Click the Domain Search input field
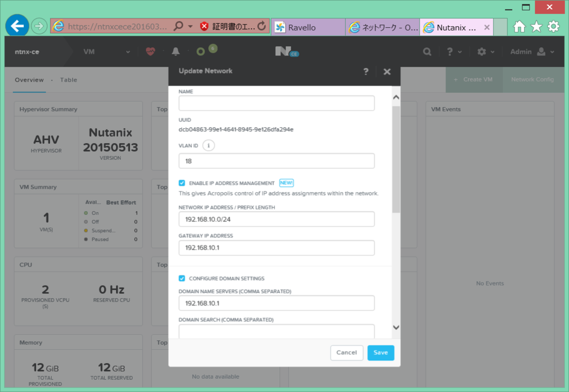569x392 pixels. (x=277, y=331)
